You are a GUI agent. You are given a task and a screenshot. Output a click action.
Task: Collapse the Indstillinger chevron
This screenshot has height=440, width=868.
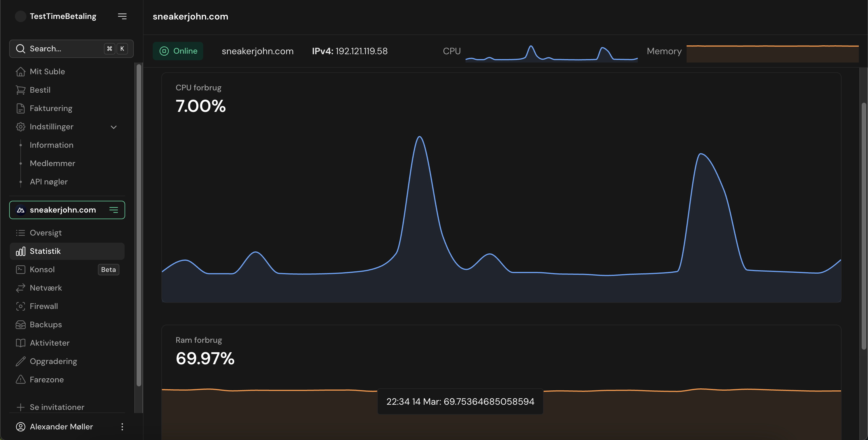point(114,127)
